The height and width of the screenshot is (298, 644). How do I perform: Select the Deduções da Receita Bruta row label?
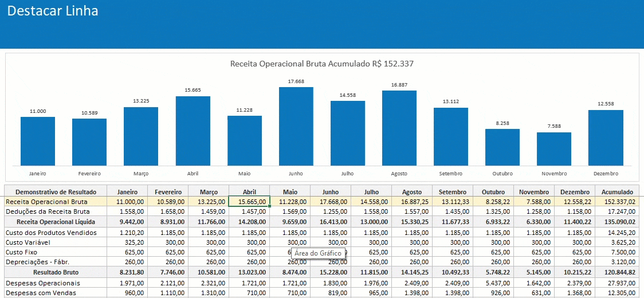(x=56, y=211)
